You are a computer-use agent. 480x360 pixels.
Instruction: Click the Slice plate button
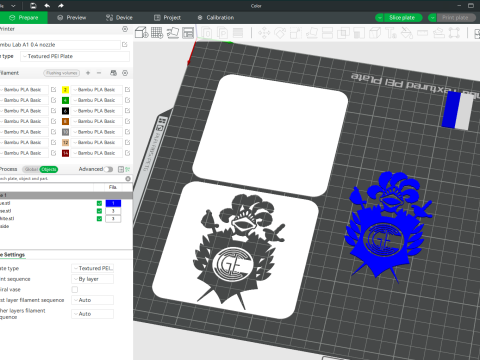[x=402, y=18]
